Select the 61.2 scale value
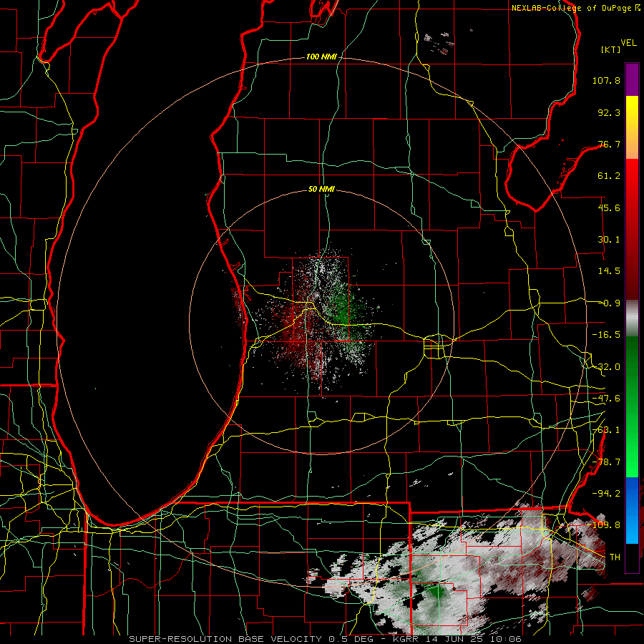Screen dimensions: 644x644 click(609, 176)
